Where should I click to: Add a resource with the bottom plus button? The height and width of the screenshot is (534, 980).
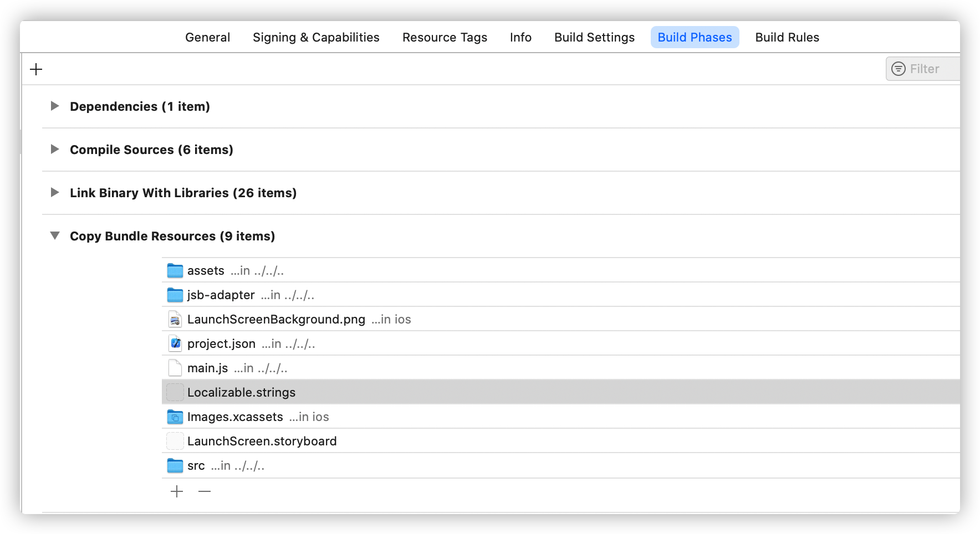(x=177, y=491)
